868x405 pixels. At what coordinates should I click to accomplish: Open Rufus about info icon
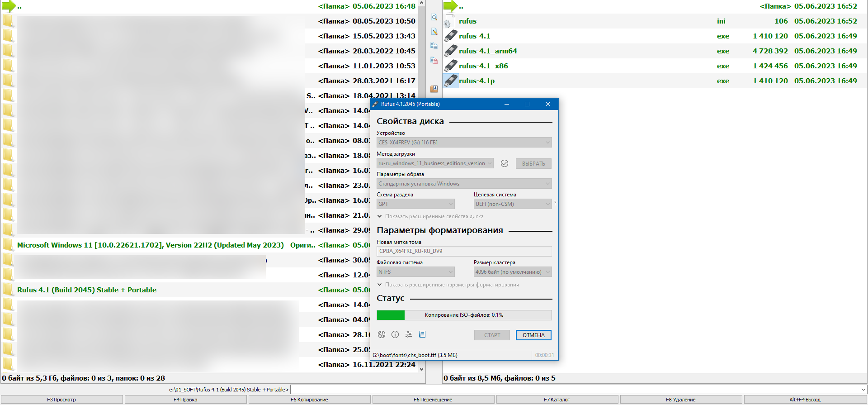[x=395, y=334]
